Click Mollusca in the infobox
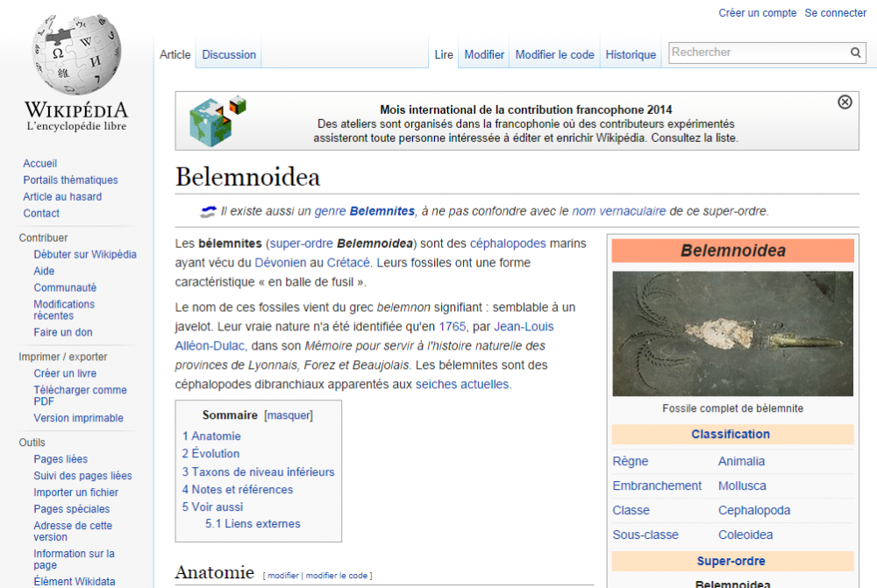 (742, 485)
